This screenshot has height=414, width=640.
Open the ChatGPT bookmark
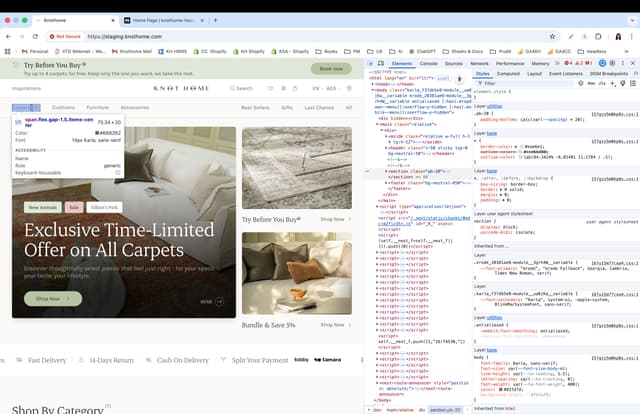pyautogui.click(x=422, y=51)
